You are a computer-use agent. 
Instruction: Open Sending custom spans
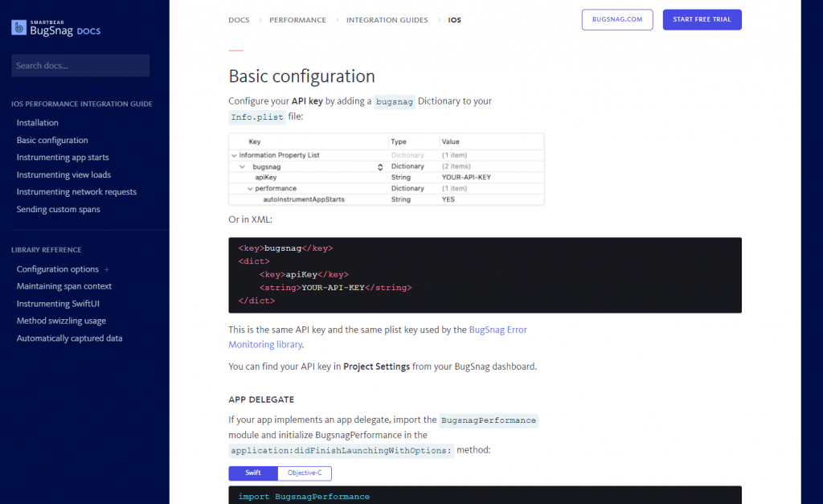point(58,210)
